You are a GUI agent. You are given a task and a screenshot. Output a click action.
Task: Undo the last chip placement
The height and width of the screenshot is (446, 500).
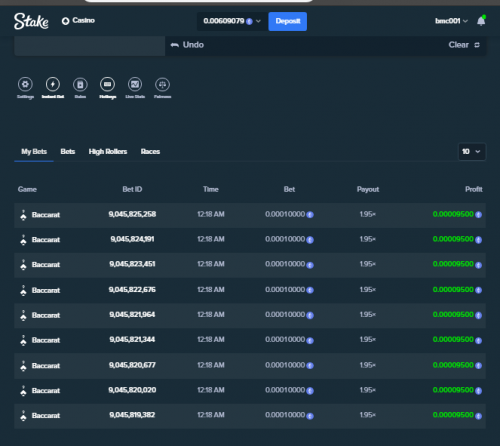tap(187, 45)
